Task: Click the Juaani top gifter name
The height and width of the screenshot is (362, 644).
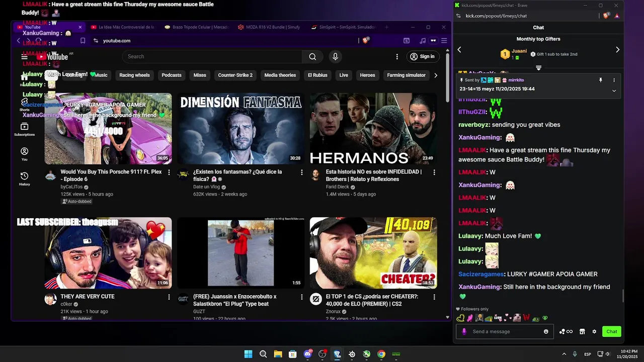Action: [519, 51]
